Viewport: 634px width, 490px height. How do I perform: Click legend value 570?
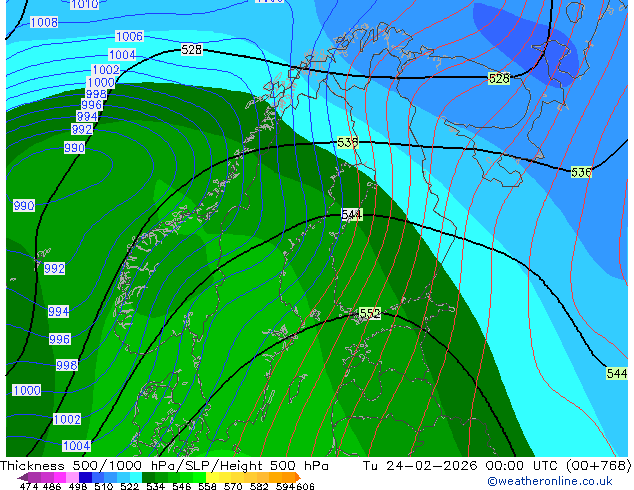point(233,486)
